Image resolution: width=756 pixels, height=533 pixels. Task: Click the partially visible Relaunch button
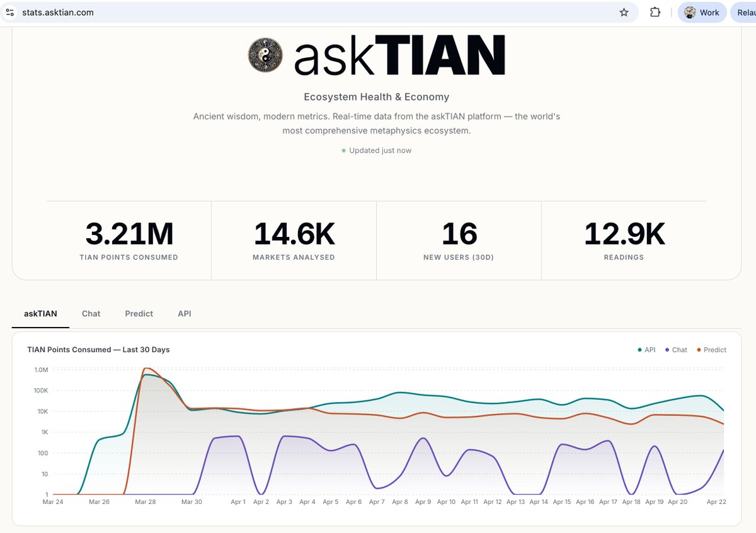click(743, 12)
